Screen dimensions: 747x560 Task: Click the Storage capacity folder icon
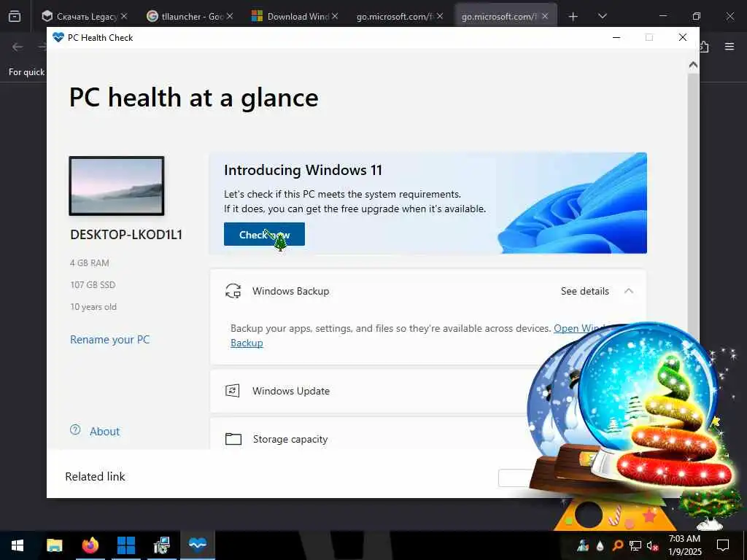[233, 438]
